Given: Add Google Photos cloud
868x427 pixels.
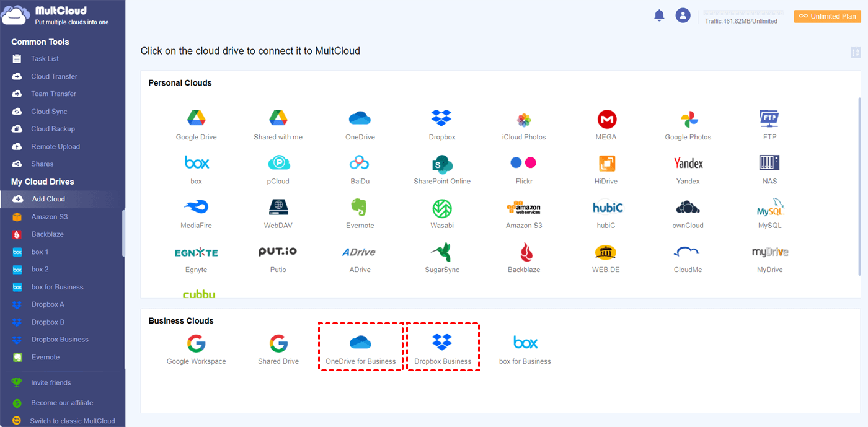Looking at the screenshot, I should click(688, 125).
